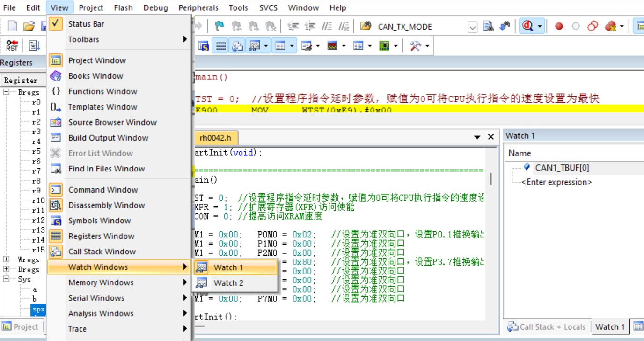Expand the Dregs register group

click(7, 269)
